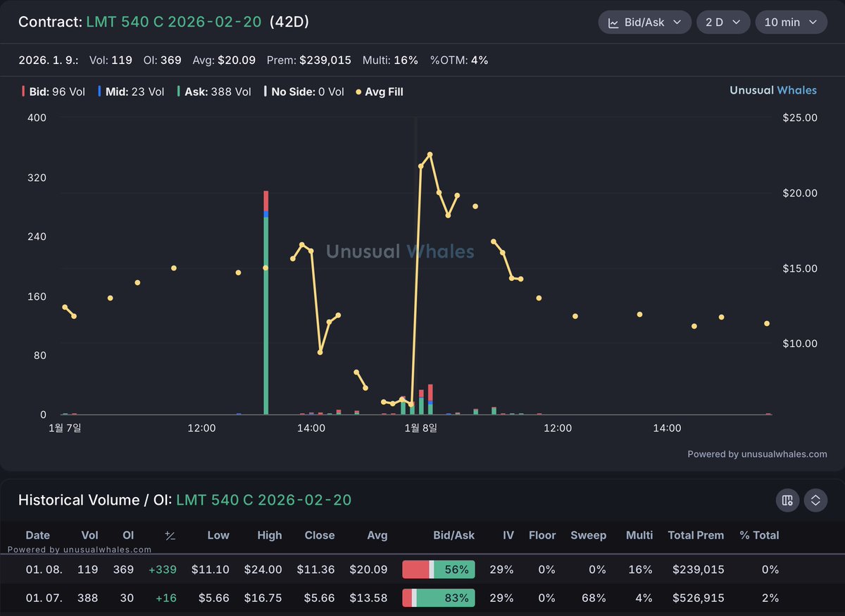Toggle the No Side volume legend series

[304, 92]
